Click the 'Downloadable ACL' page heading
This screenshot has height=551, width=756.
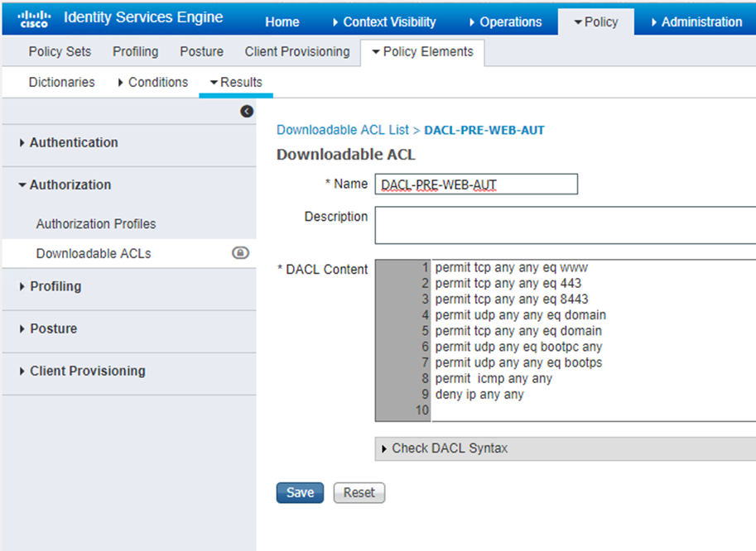tap(345, 155)
